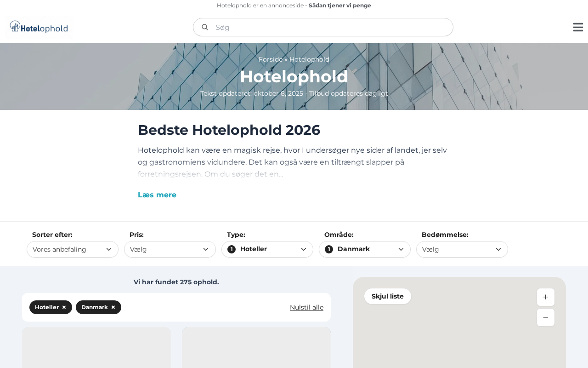Click the Skjul liste button
Viewport: 588px width, 368px height.
[388, 296]
